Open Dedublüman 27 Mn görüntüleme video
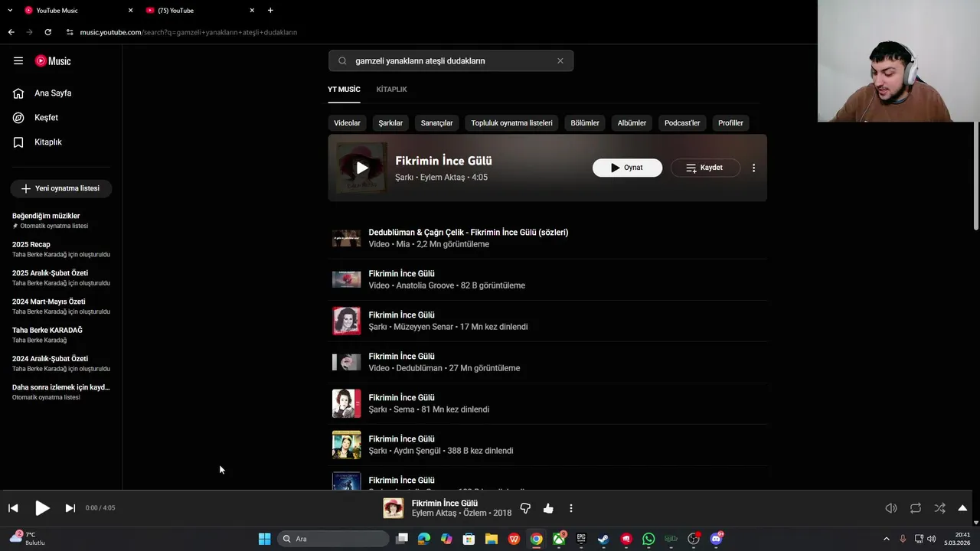The width and height of the screenshot is (980, 551). point(547,362)
